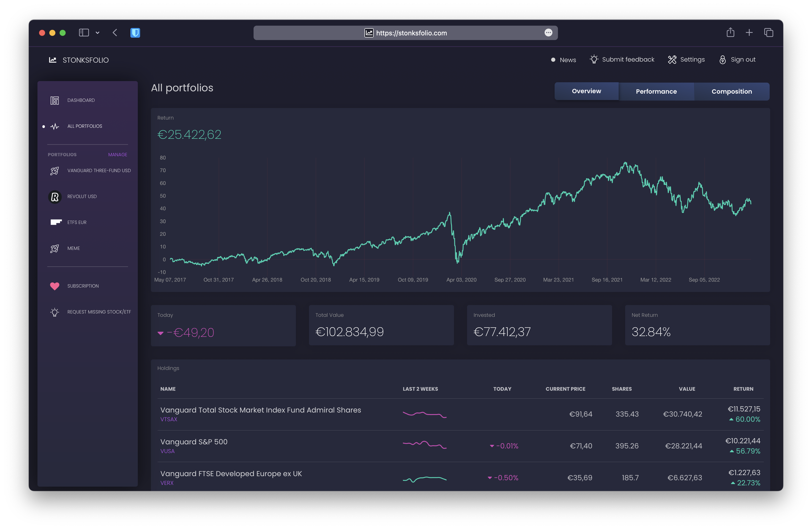Click the stonksfolio.com address bar
Image resolution: width=812 pixels, height=529 pixels.
[405, 33]
